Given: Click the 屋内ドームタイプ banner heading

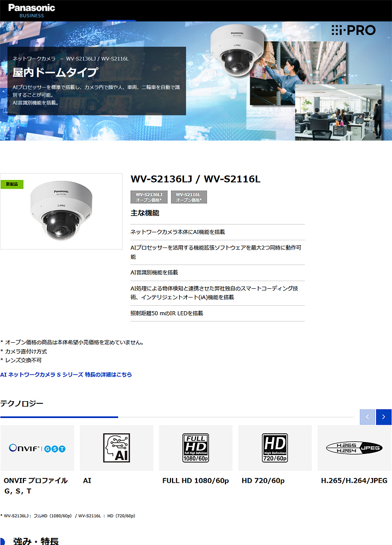Looking at the screenshot, I should tap(56, 72).
